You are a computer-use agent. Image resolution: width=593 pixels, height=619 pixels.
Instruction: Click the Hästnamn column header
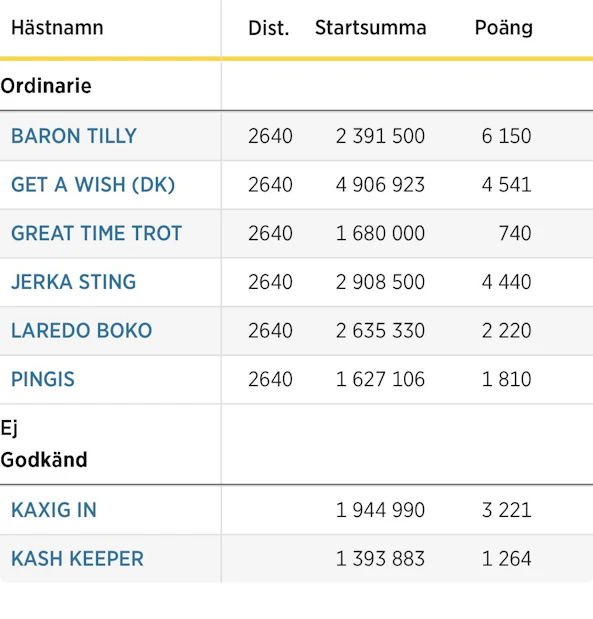tap(57, 28)
